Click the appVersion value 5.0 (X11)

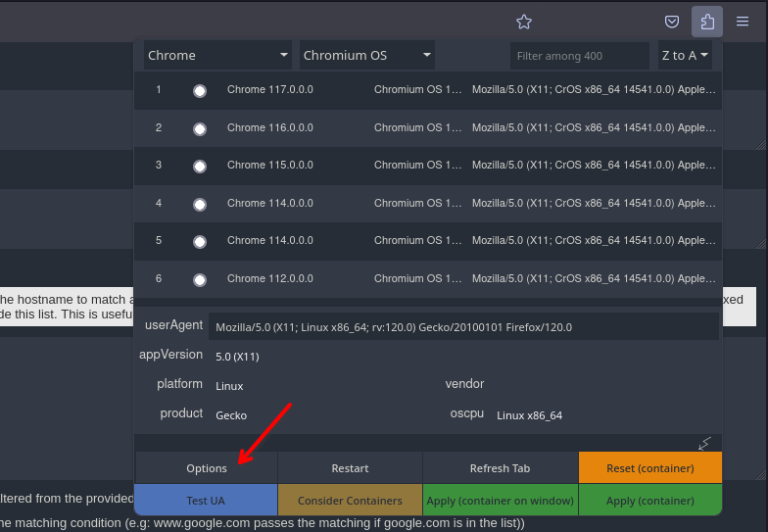237,357
